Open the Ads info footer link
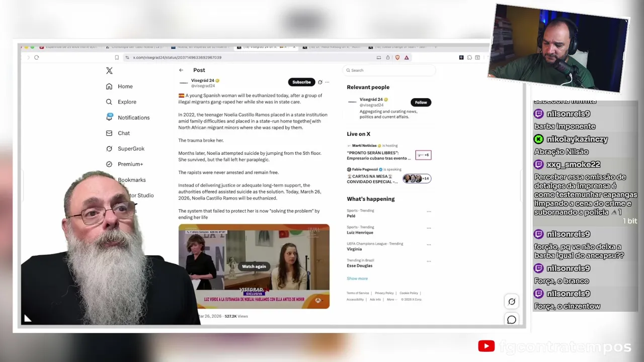The image size is (644, 362). [x=375, y=300]
